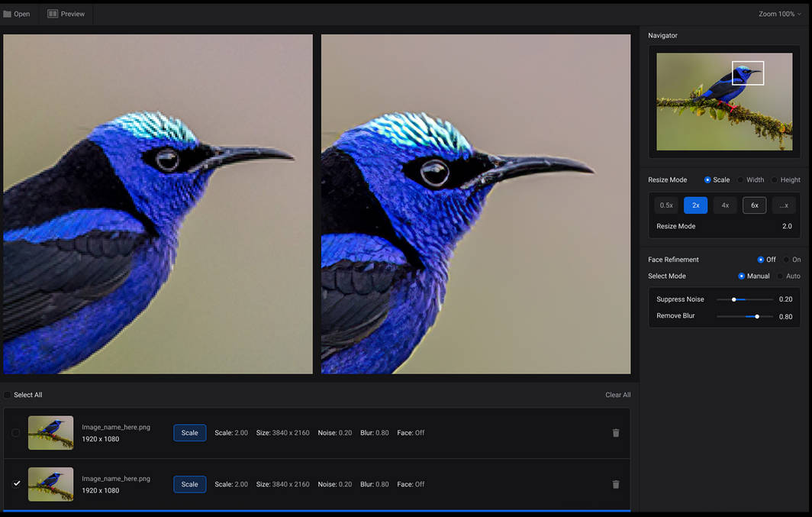Select the Width resize mode radio
The width and height of the screenshot is (812, 517).
click(x=739, y=180)
